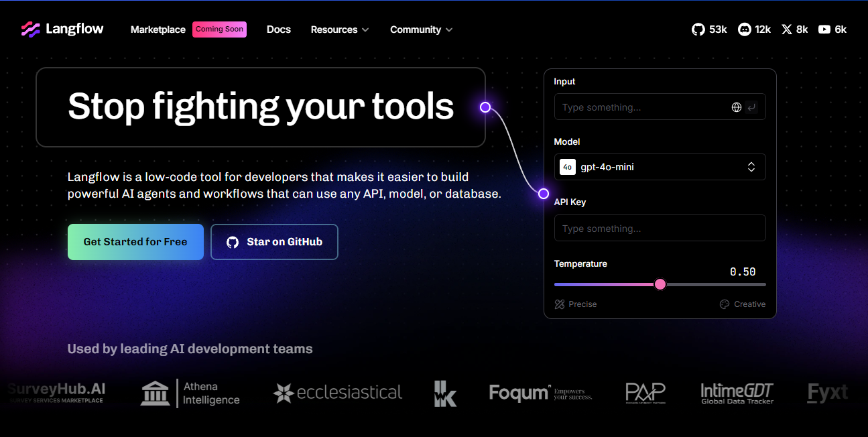The image size is (868, 437).
Task: Expand the Resources menu
Action: pyautogui.click(x=340, y=29)
